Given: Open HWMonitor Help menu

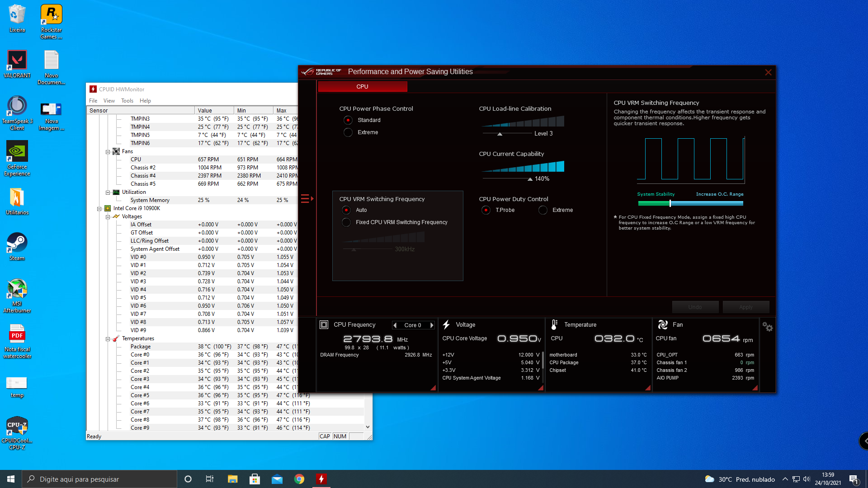Looking at the screenshot, I should coord(145,101).
